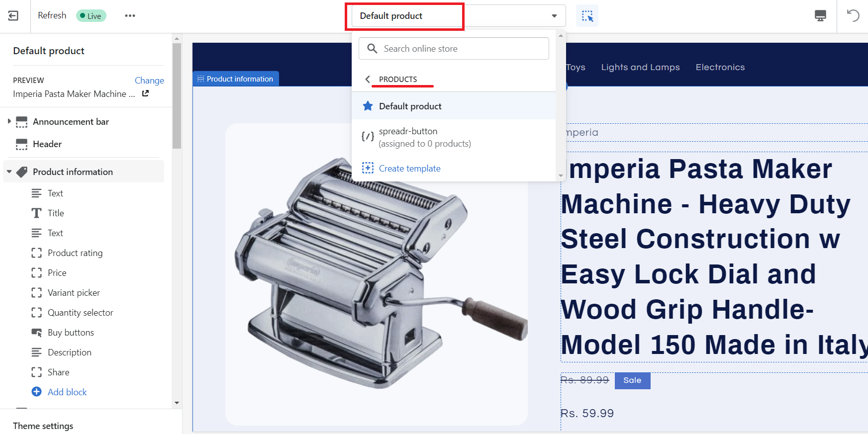Collapse the Product information section
The width and height of the screenshot is (868, 434).
coord(9,172)
